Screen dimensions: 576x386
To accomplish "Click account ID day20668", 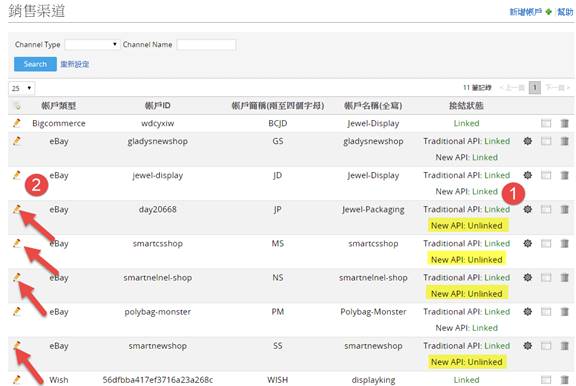I will [x=158, y=209].
